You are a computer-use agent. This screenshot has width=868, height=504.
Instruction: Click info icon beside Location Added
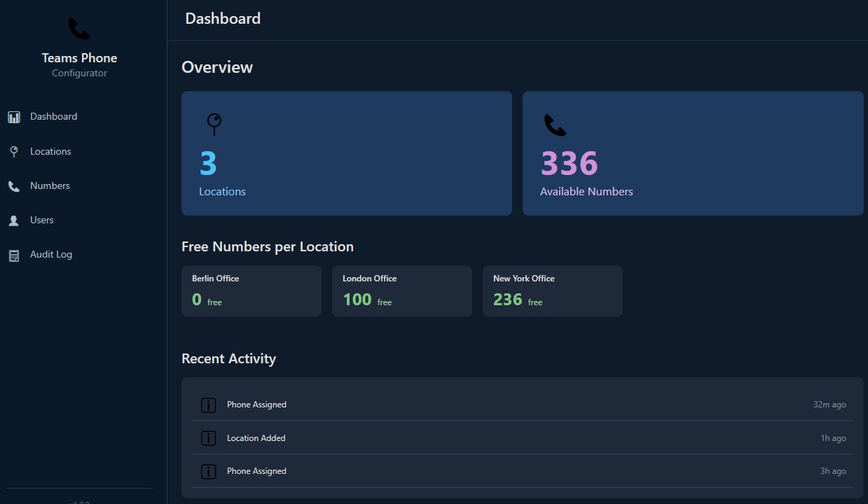209,438
